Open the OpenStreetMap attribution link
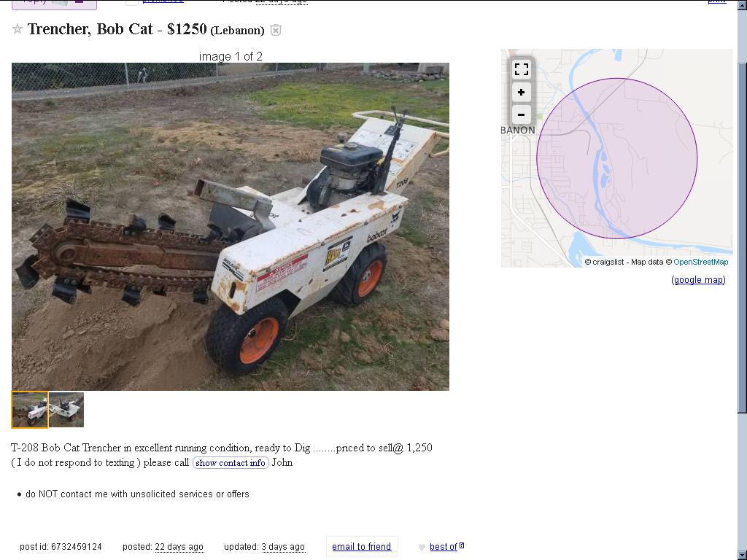The height and width of the screenshot is (560, 747). click(x=701, y=262)
